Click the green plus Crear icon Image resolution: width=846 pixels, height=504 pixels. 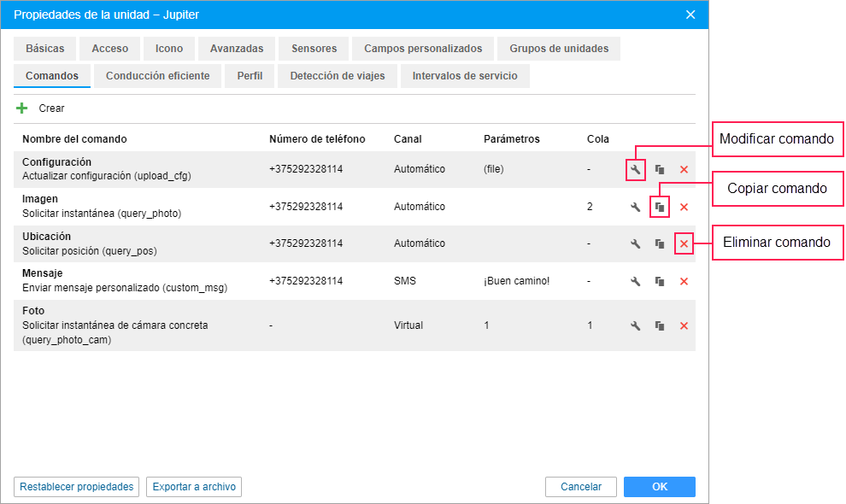(x=21, y=108)
